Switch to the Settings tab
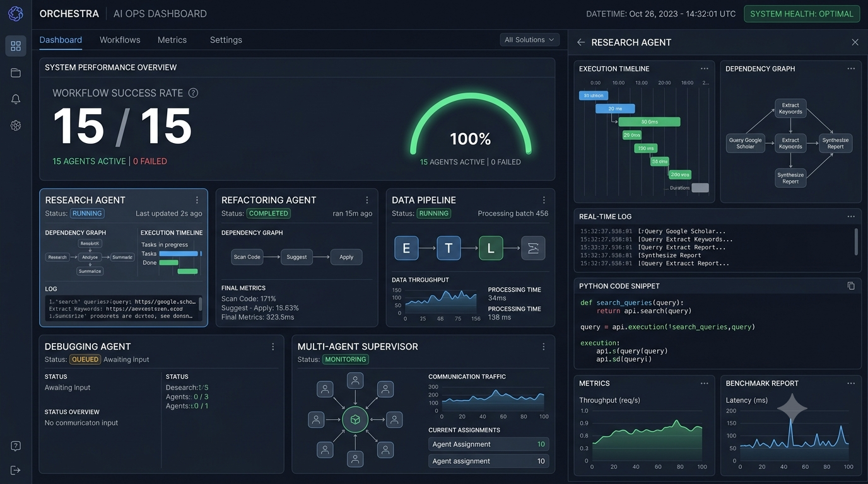868x484 pixels. click(x=226, y=40)
